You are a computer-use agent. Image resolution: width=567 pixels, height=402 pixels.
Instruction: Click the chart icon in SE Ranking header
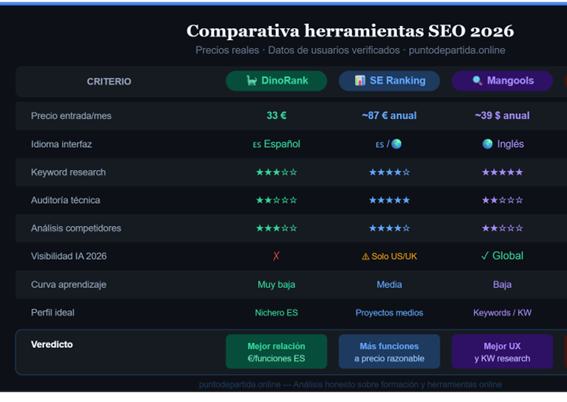[x=360, y=80]
